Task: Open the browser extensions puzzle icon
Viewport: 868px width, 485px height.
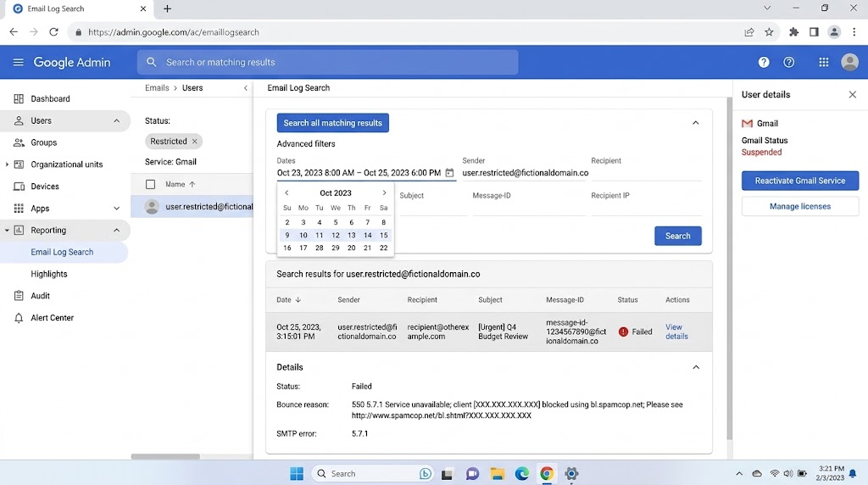Action: coord(793,32)
